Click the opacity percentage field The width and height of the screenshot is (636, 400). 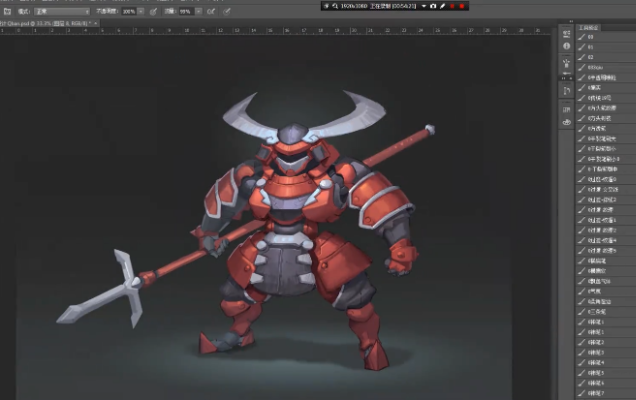pos(128,11)
